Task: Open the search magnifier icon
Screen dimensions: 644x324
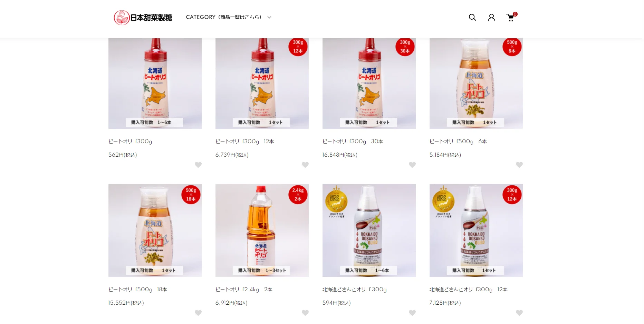Action: (472, 17)
